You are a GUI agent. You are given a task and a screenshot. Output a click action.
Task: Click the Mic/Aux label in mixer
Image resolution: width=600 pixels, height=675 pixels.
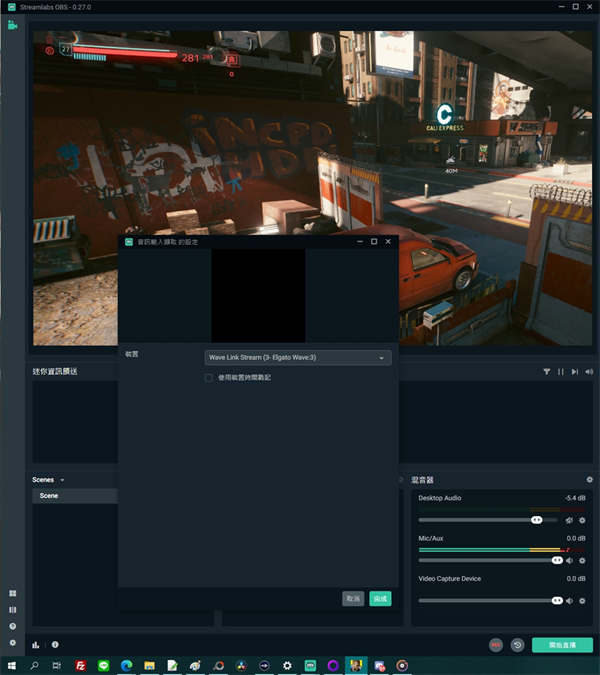tap(430, 539)
